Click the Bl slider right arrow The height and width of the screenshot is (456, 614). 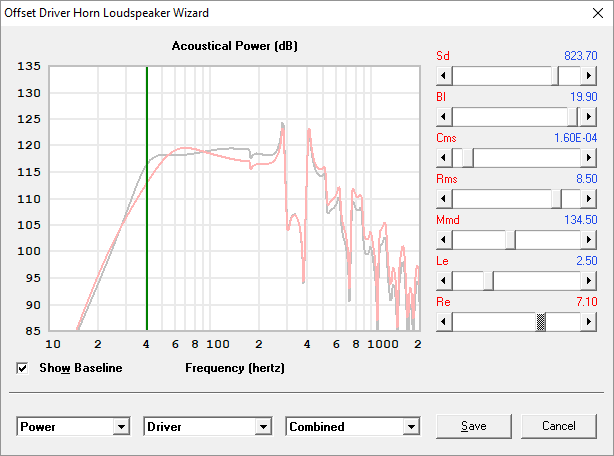tap(589, 117)
